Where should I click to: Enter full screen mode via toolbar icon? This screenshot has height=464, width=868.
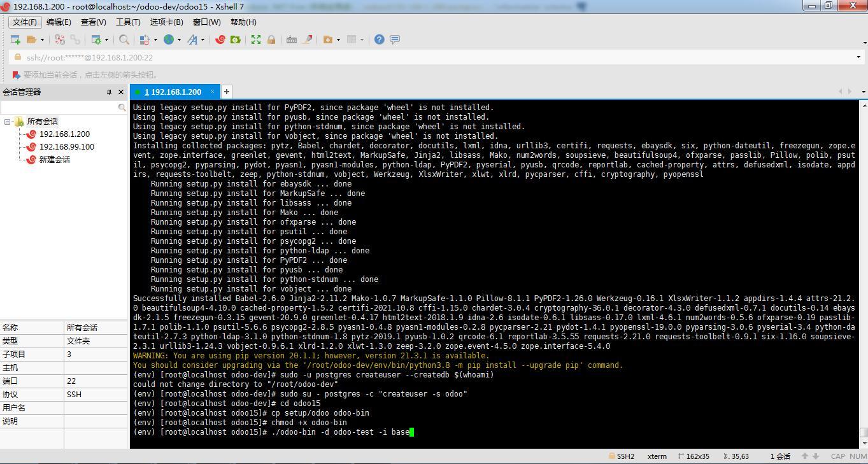256,39
